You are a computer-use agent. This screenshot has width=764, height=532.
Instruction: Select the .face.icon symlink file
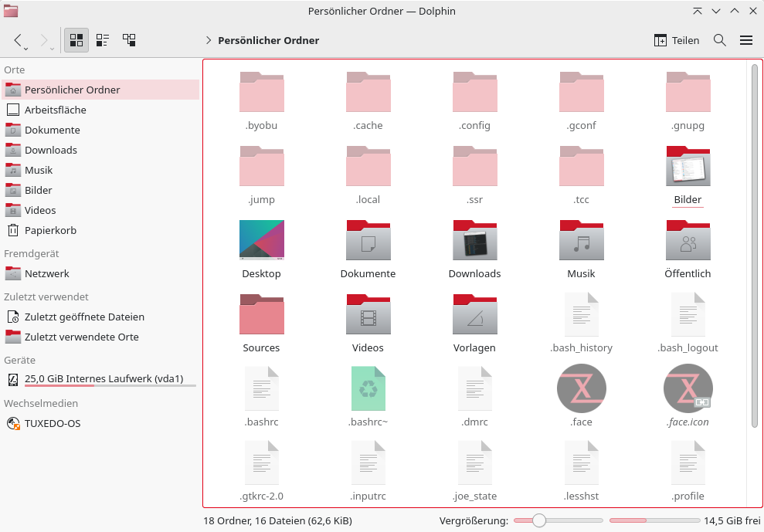coord(688,388)
